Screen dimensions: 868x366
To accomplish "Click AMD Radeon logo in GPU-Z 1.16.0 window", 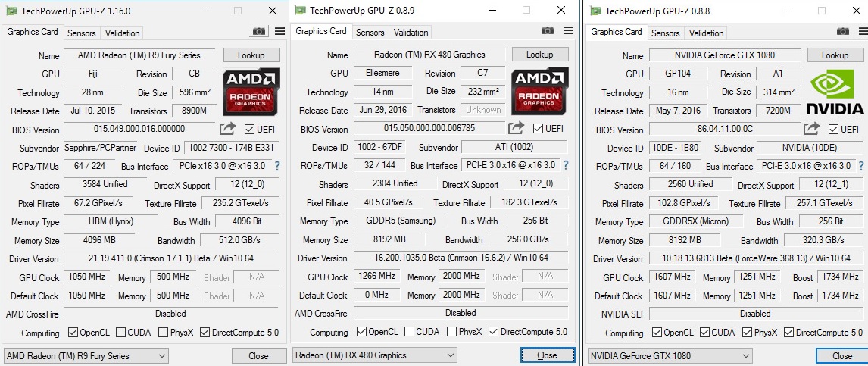I will 252,92.
